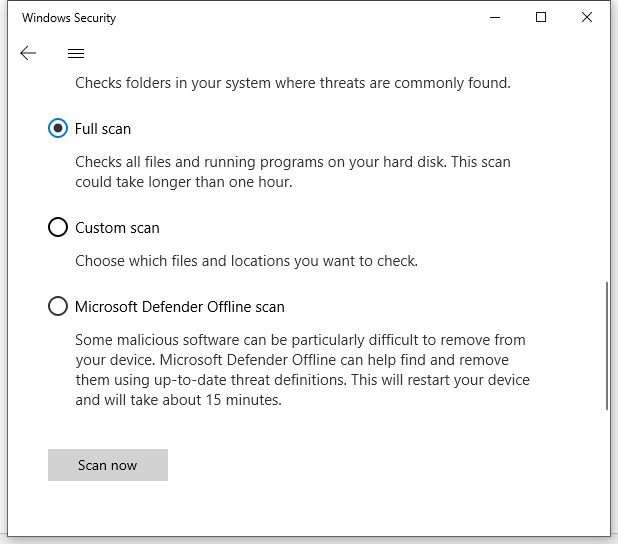The width and height of the screenshot is (618, 544).
Task: Close the Windows Security window
Action: (x=587, y=17)
